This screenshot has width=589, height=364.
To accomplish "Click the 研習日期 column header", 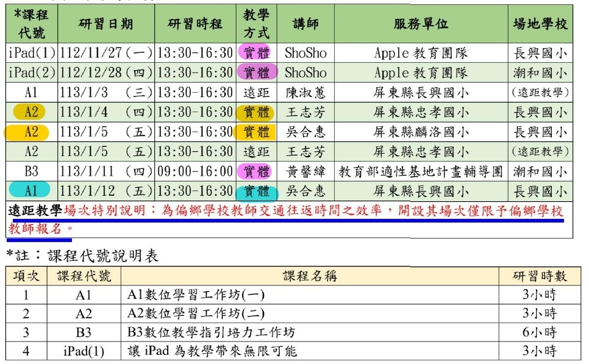I will [106, 24].
